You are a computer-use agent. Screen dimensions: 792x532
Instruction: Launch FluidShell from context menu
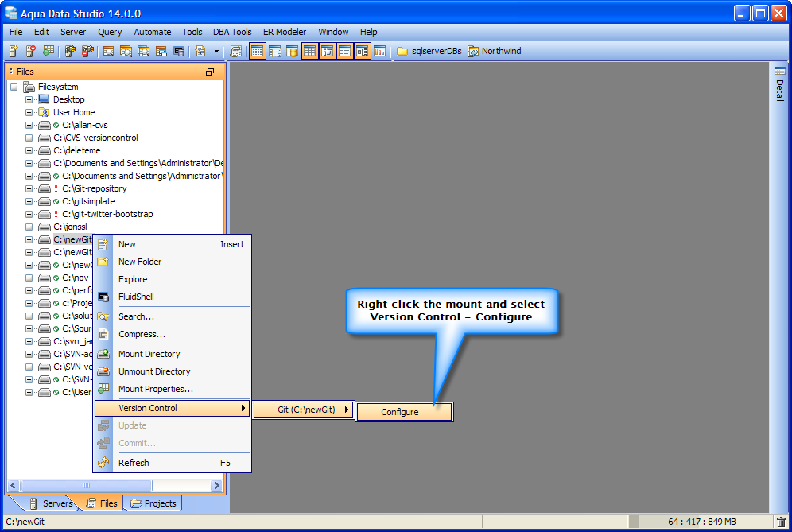pos(173,297)
